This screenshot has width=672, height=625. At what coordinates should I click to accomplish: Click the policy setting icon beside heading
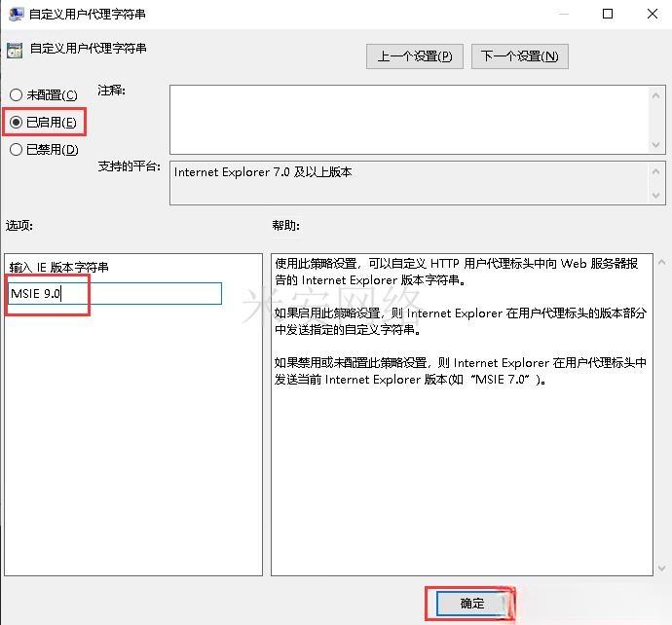15,51
